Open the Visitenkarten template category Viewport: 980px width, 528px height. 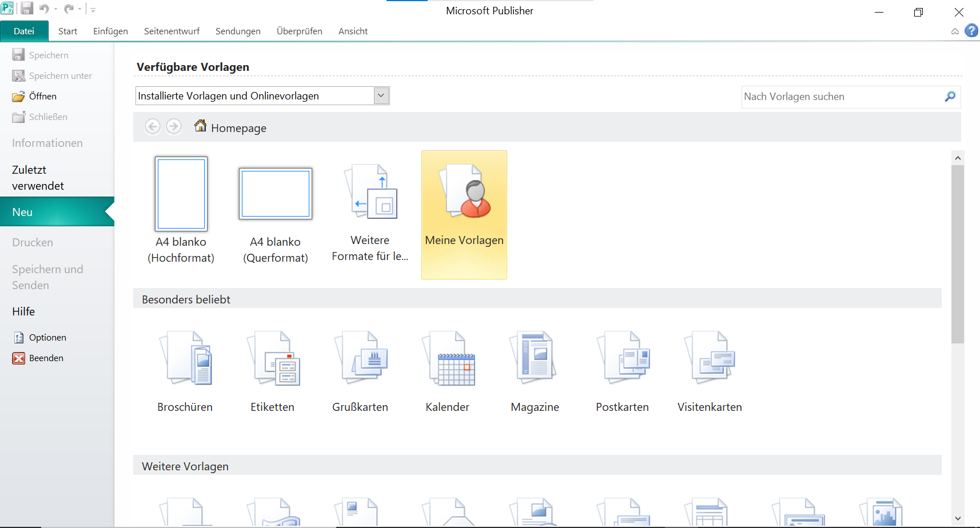point(710,371)
